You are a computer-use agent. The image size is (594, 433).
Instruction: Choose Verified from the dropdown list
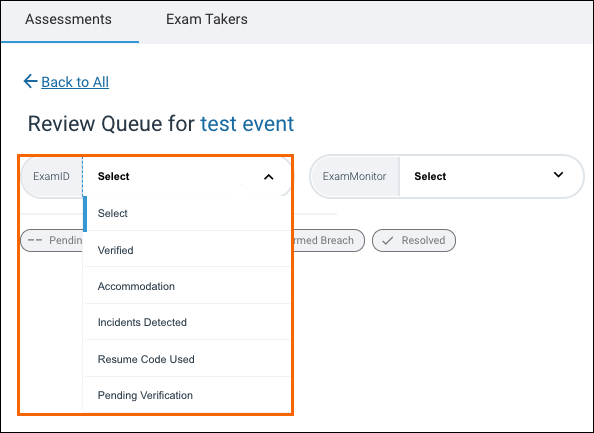pos(188,250)
